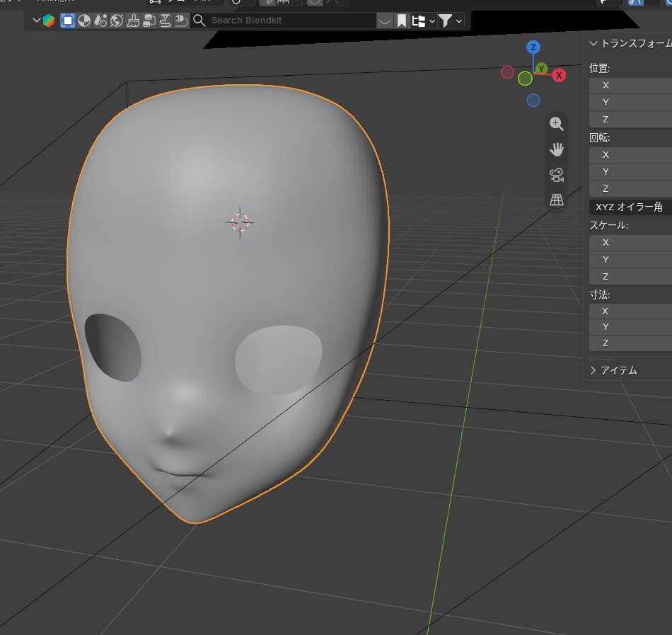Viewport: 672px width, 635px height.
Task: Click the 位置 Y field
Action: [x=630, y=103]
